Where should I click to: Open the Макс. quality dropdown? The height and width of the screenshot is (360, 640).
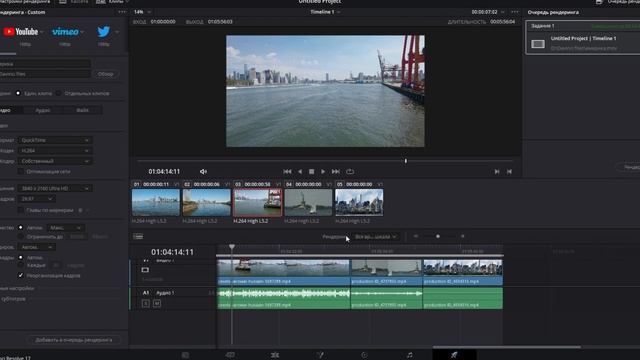65,228
